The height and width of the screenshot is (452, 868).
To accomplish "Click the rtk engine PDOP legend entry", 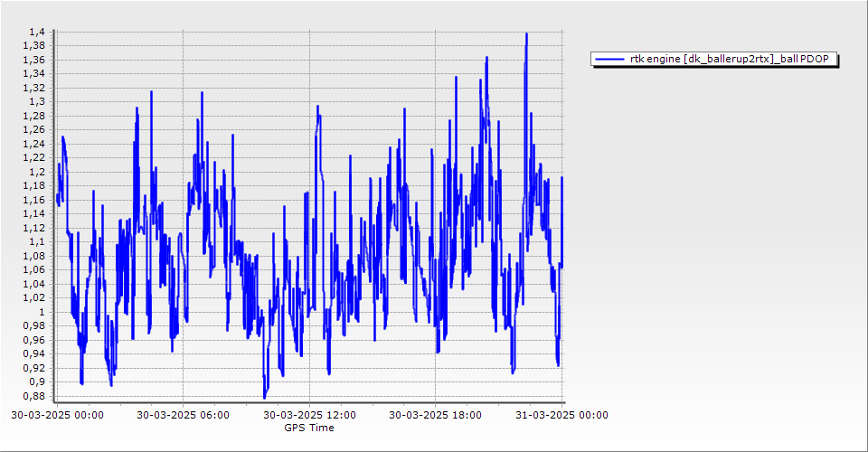I will click(713, 59).
